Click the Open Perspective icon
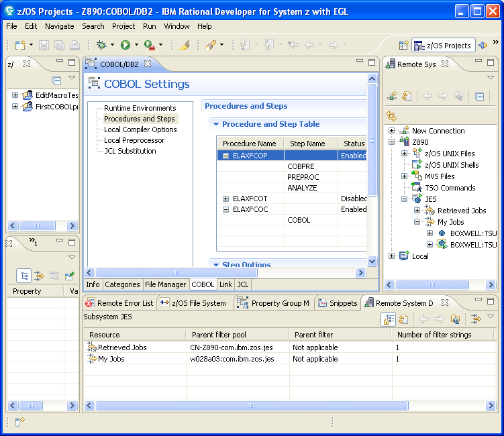 coord(403,45)
